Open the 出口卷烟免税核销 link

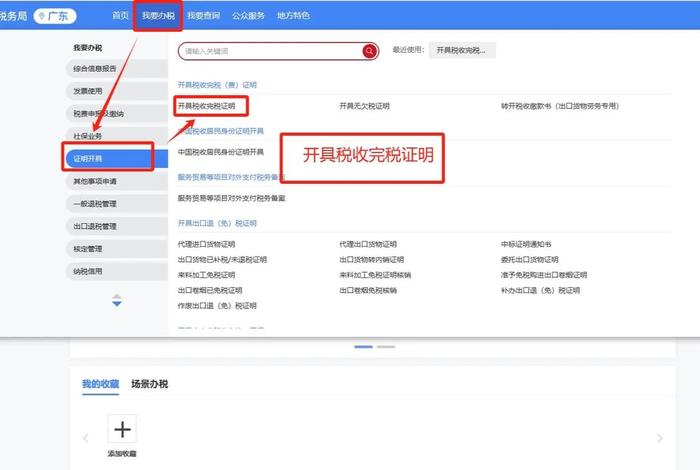[x=368, y=291]
